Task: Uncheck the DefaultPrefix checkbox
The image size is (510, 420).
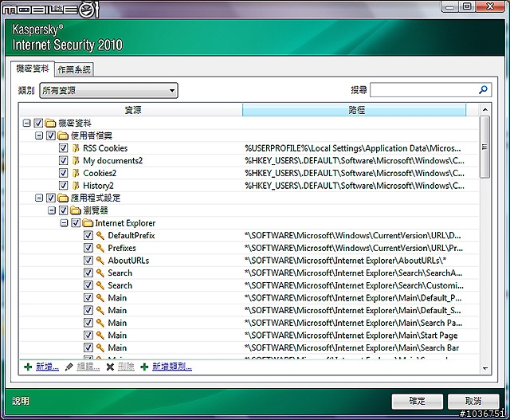Action: 88,236
